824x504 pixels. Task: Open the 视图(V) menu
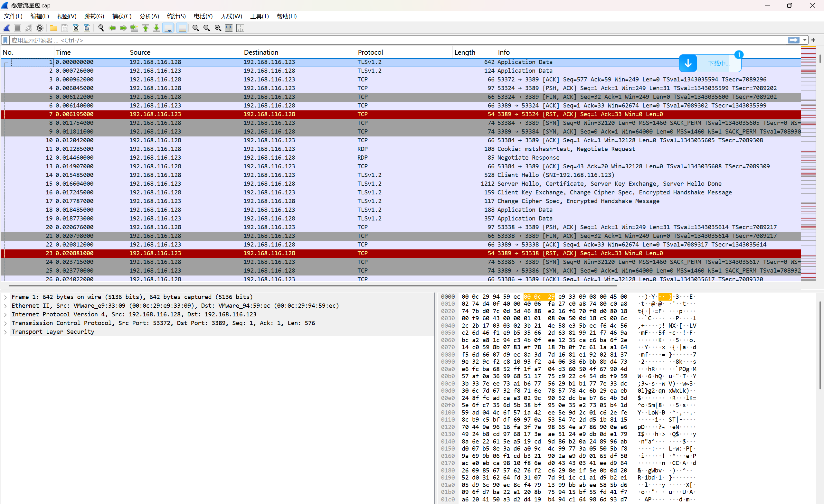pyautogui.click(x=67, y=16)
